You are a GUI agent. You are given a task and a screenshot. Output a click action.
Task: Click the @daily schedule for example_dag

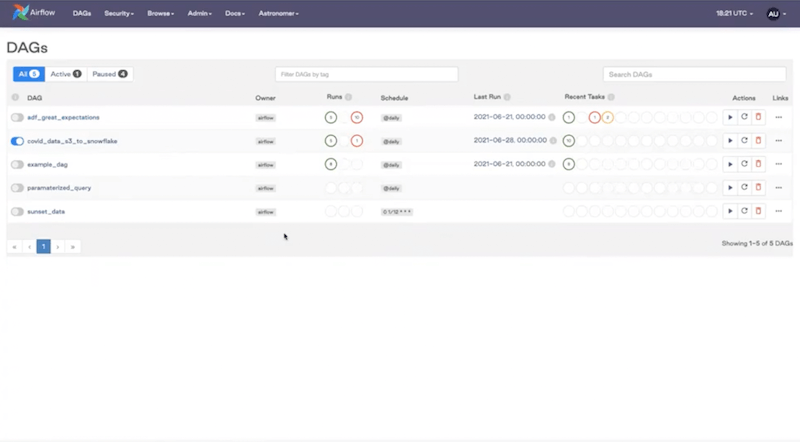click(x=391, y=165)
